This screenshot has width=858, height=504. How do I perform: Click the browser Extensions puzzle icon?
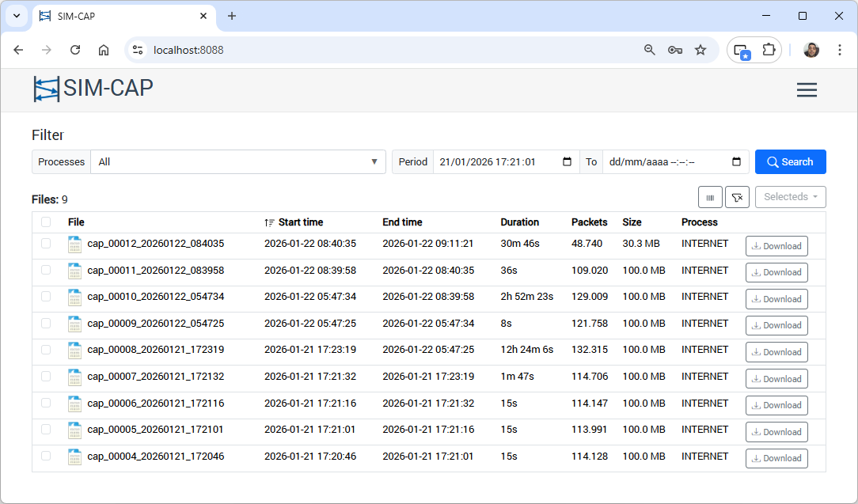(768, 50)
